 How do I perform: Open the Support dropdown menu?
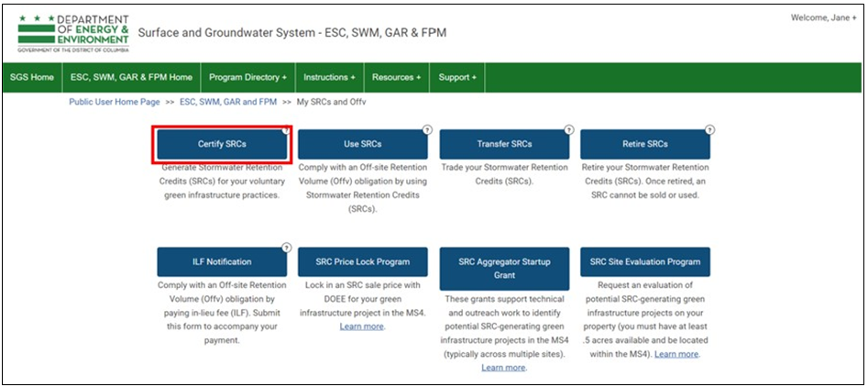click(457, 78)
